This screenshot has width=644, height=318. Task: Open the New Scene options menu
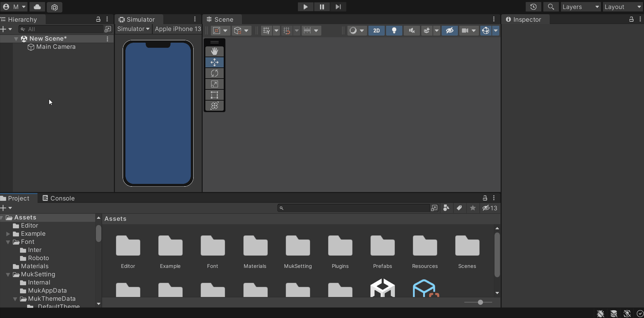point(107,39)
